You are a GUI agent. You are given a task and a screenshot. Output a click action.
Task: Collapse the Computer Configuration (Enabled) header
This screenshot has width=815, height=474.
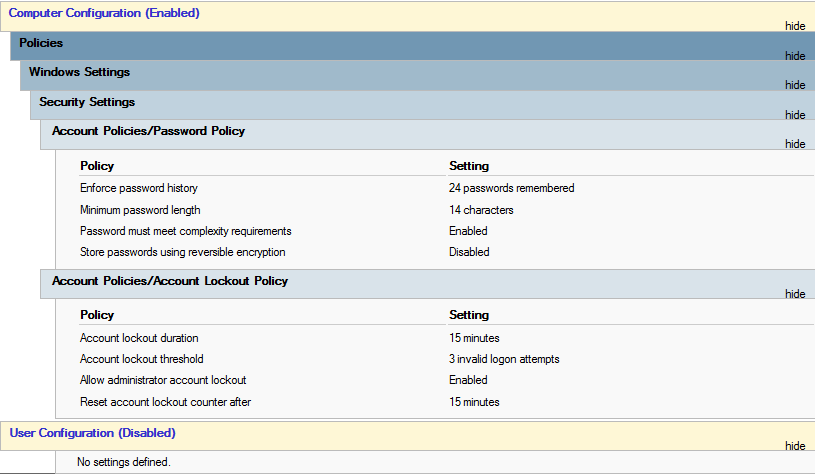[104, 13]
